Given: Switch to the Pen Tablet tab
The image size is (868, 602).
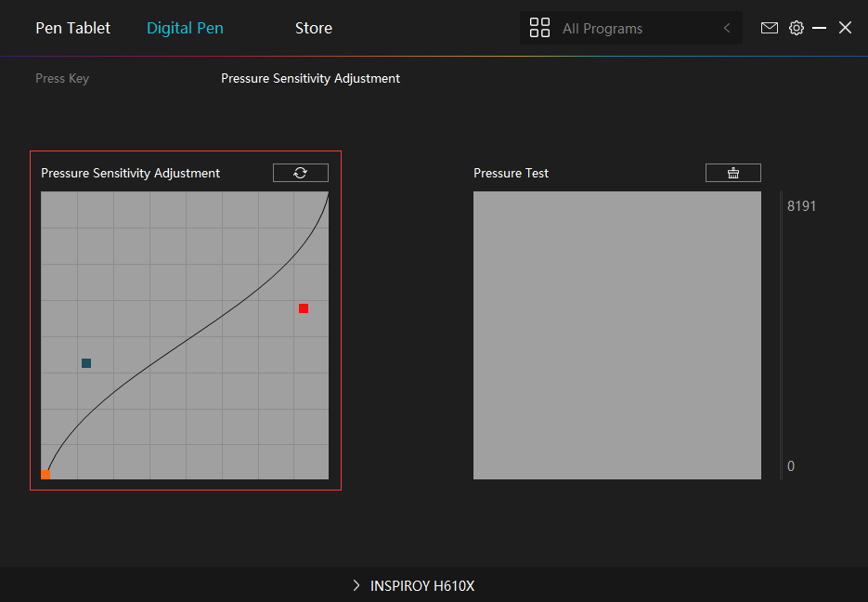Looking at the screenshot, I should 72,28.
